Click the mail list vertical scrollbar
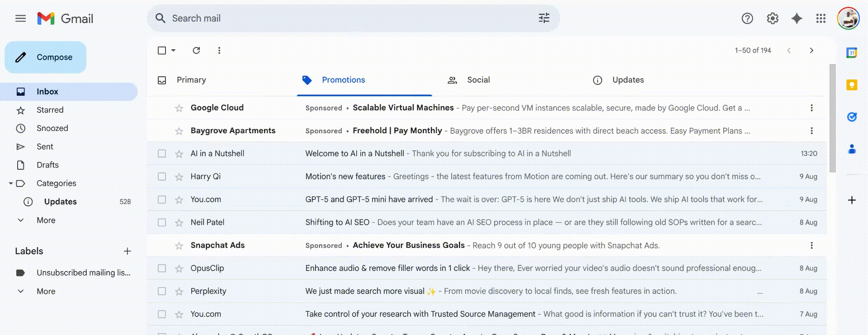The height and width of the screenshot is (335, 868). click(833, 118)
